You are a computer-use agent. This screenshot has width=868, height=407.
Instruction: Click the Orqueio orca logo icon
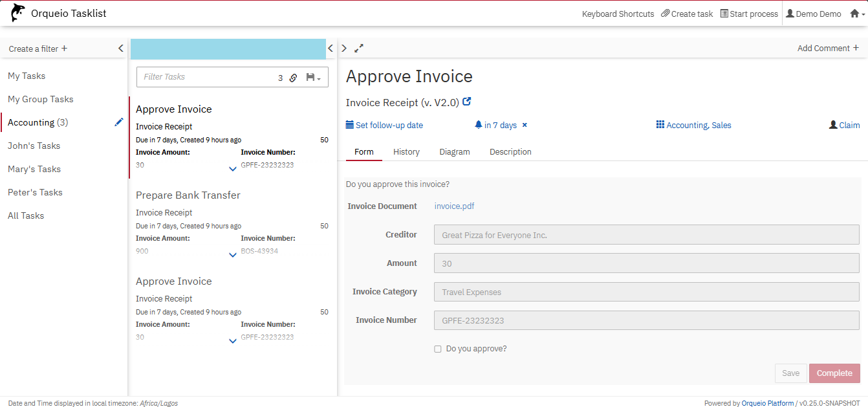18,13
